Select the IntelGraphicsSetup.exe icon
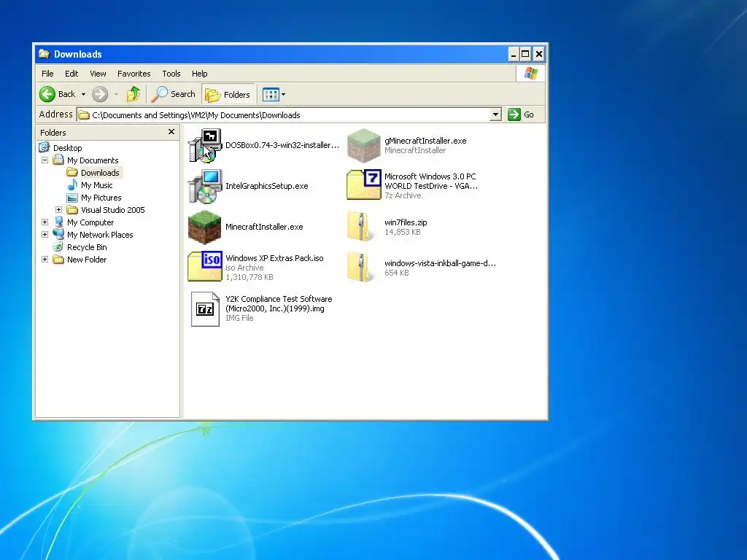The image size is (747, 560). coord(205,186)
